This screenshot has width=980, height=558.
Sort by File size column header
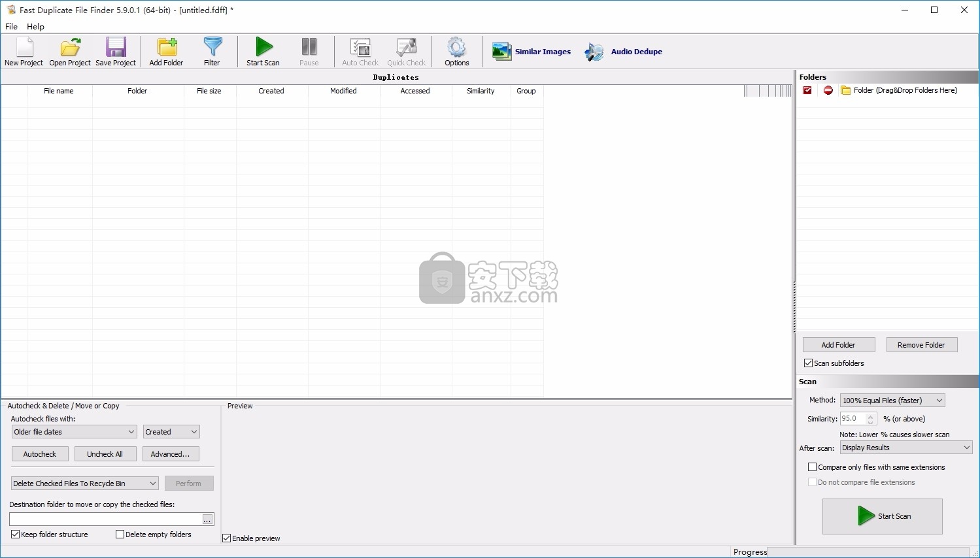(209, 91)
